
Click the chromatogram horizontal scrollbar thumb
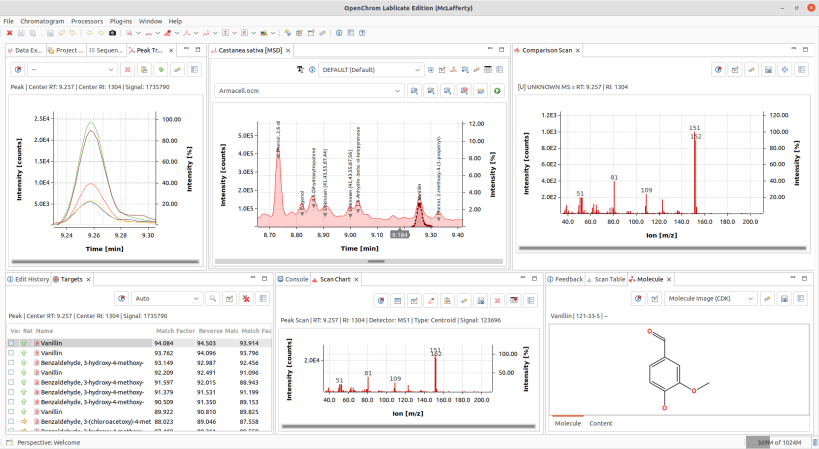[376, 262]
